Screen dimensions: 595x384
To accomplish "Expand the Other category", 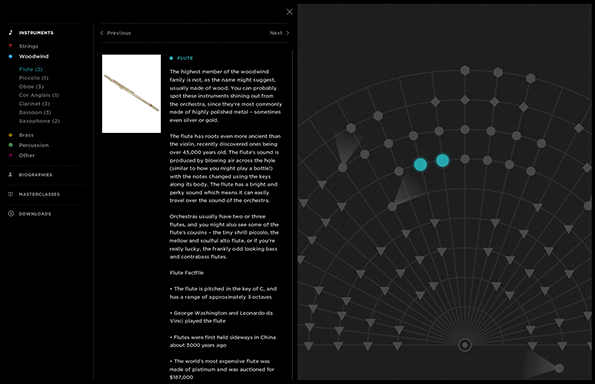I will (27, 156).
